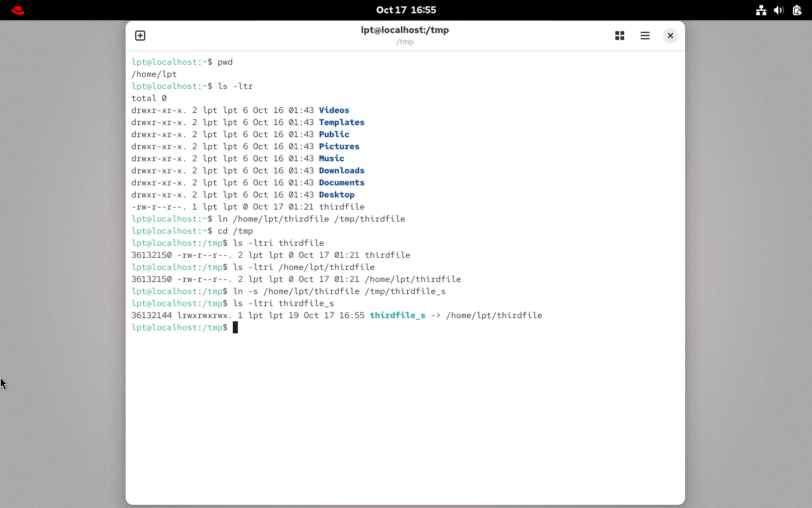Viewport: 812px width, 508px height.
Task: Open the wired network status icon
Action: (x=761, y=10)
